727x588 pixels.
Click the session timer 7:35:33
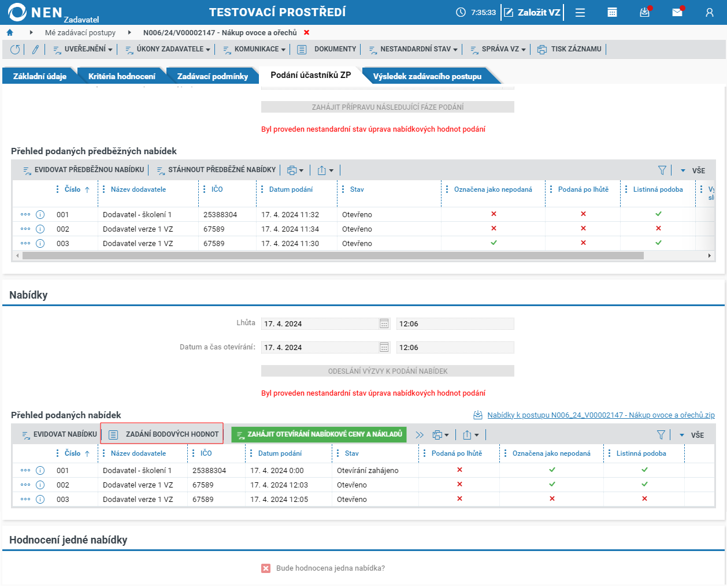tap(477, 12)
